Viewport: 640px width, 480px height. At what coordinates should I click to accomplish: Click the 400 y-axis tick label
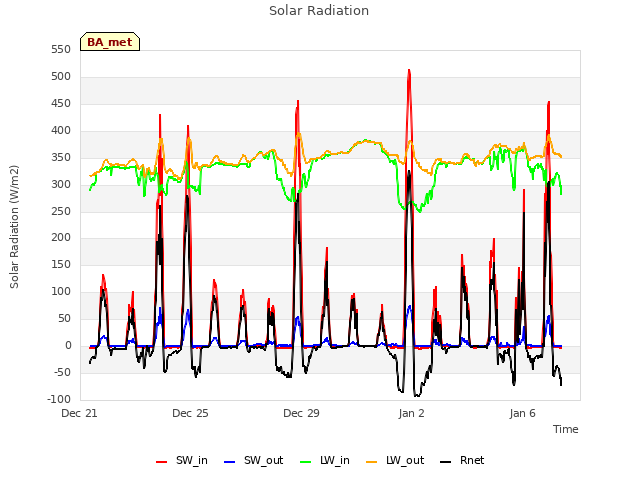pos(61,131)
